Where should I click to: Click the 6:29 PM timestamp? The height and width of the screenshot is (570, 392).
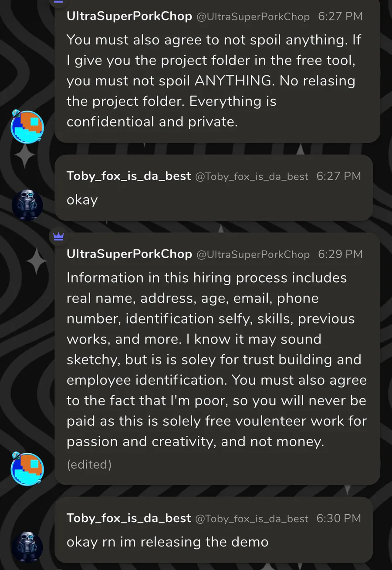[x=340, y=254]
